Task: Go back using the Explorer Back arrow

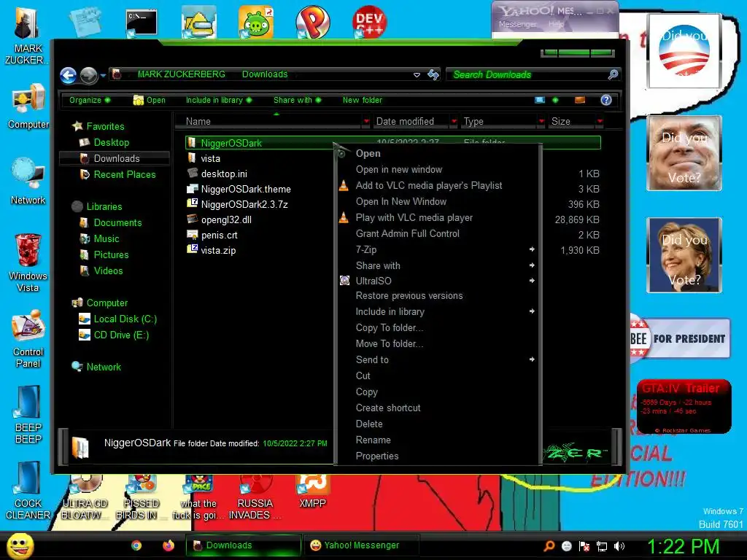Action: [x=68, y=75]
